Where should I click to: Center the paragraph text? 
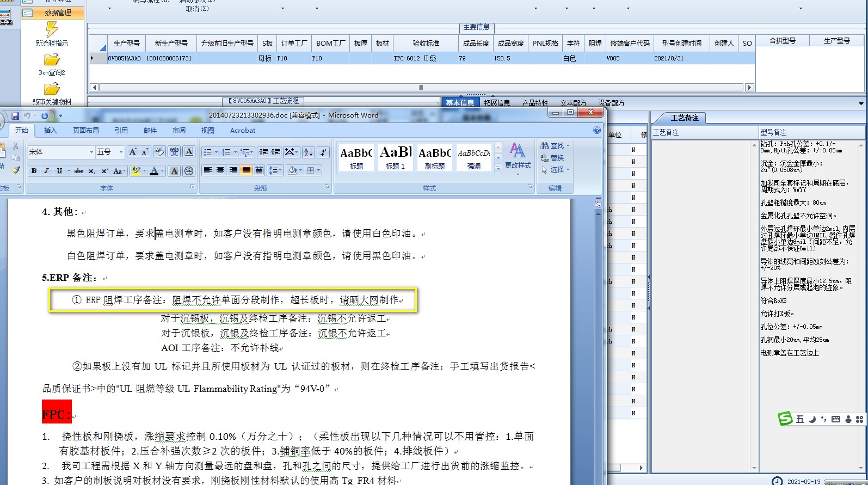(x=220, y=170)
